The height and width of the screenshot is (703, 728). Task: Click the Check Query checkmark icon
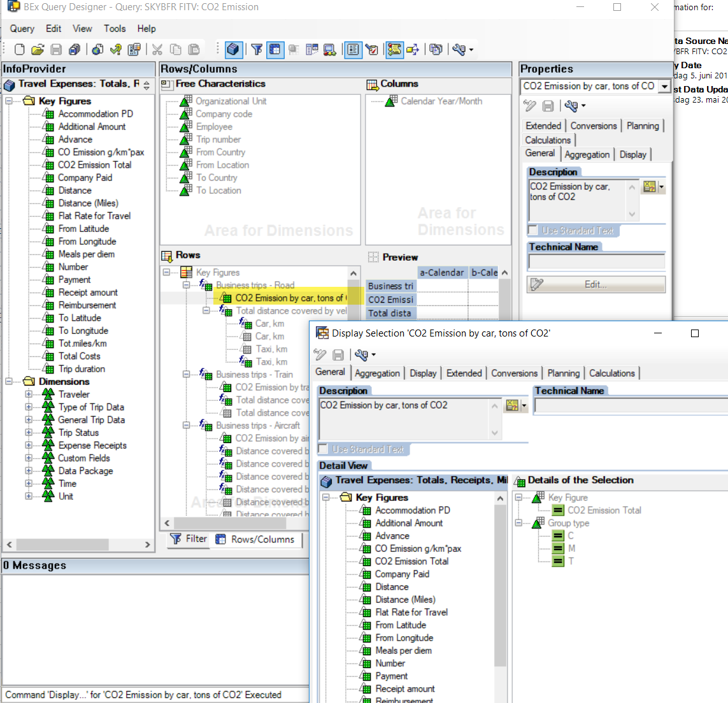[116, 49]
